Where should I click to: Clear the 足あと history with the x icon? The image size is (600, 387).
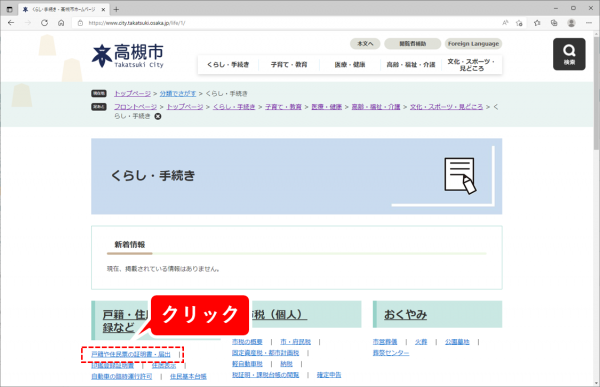(158, 116)
